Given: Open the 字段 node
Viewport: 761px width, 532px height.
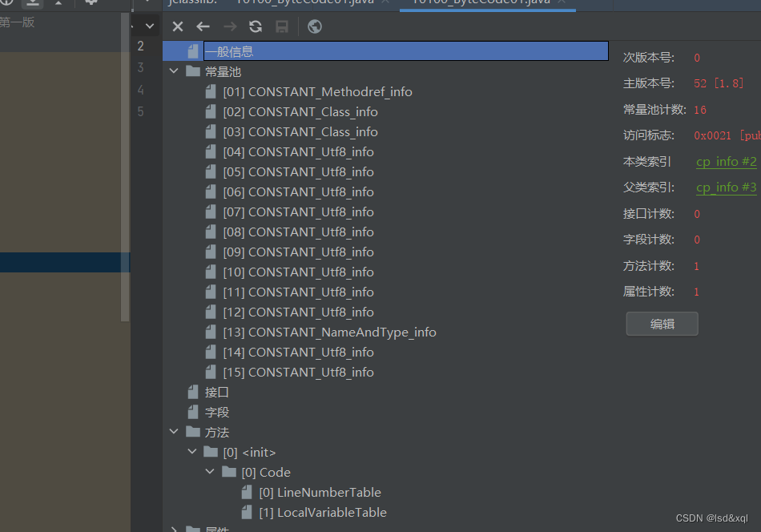Looking at the screenshot, I should tap(216, 412).
